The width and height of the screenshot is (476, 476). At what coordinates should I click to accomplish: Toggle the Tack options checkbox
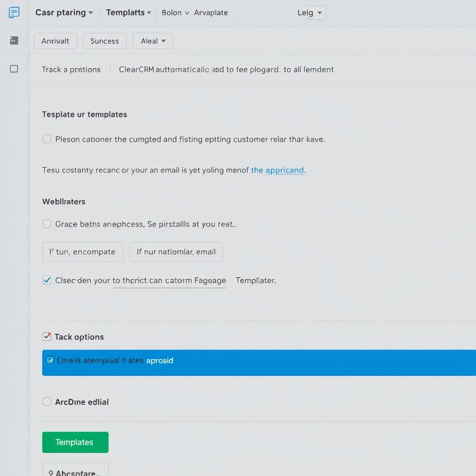tap(47, 337)
